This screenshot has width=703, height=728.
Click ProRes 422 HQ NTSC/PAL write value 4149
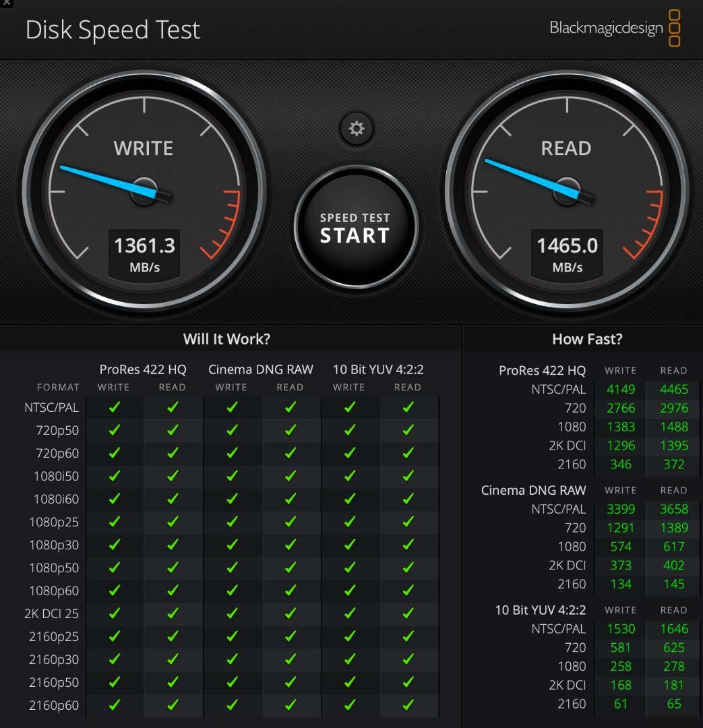(621, 389)
